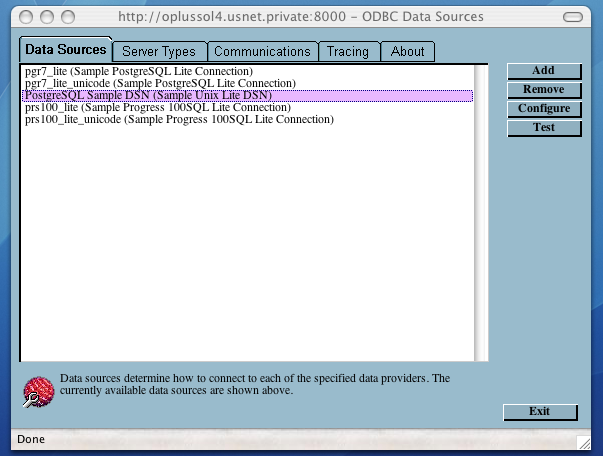This screenshot has width=603, height=456.
Task: Click the Exit button
Action: pos(539,412)
